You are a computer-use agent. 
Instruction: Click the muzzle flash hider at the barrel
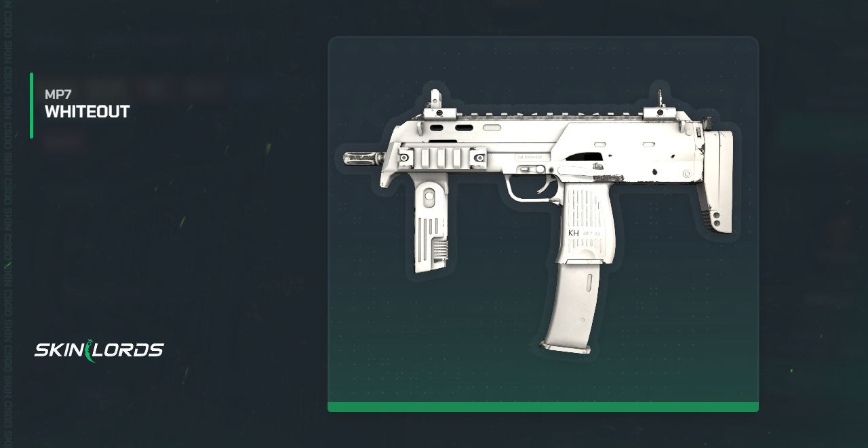tap(363, 158)
